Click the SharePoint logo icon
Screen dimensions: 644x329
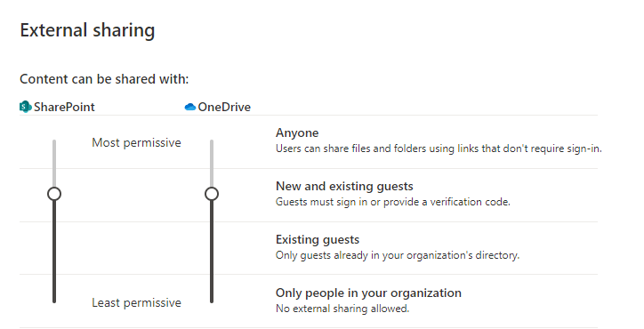click(26, 107)
